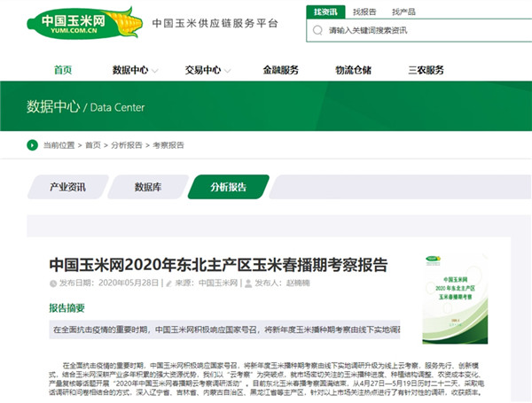Screen dimensions: 532x403
Task: Open the 物流仓储 navigation item
Action: pyautogui.click(x=353, y=70)
